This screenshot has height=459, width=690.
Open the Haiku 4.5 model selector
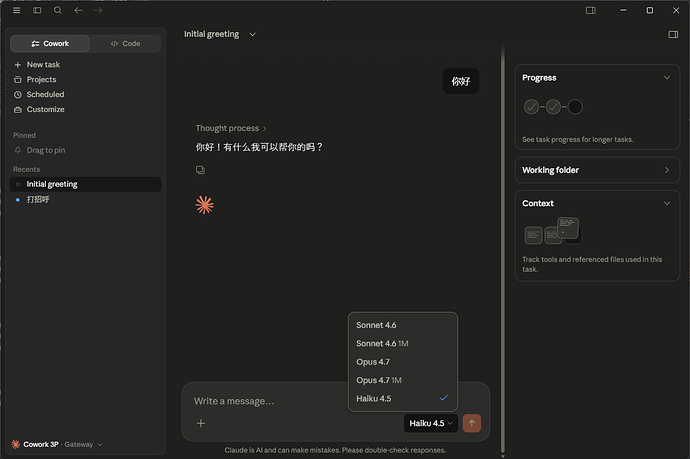(x=430, y=423)
